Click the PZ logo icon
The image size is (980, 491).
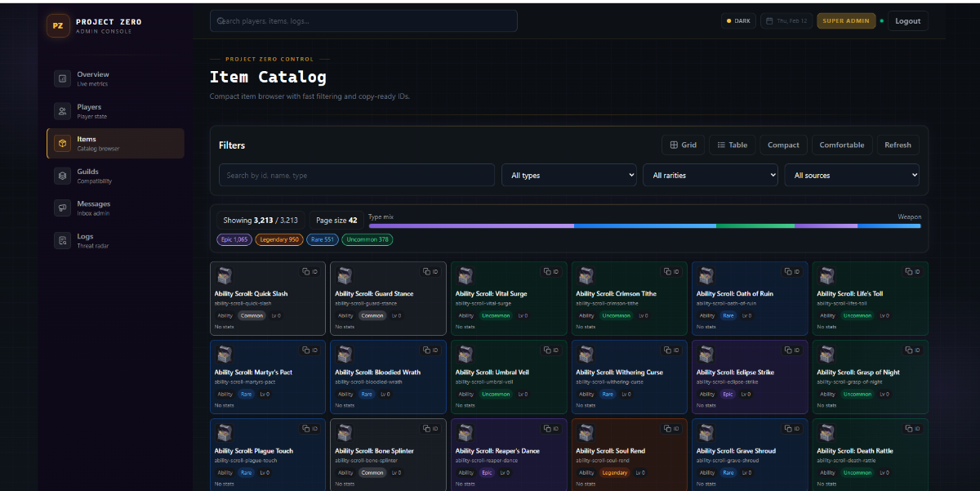pos(58,25)
